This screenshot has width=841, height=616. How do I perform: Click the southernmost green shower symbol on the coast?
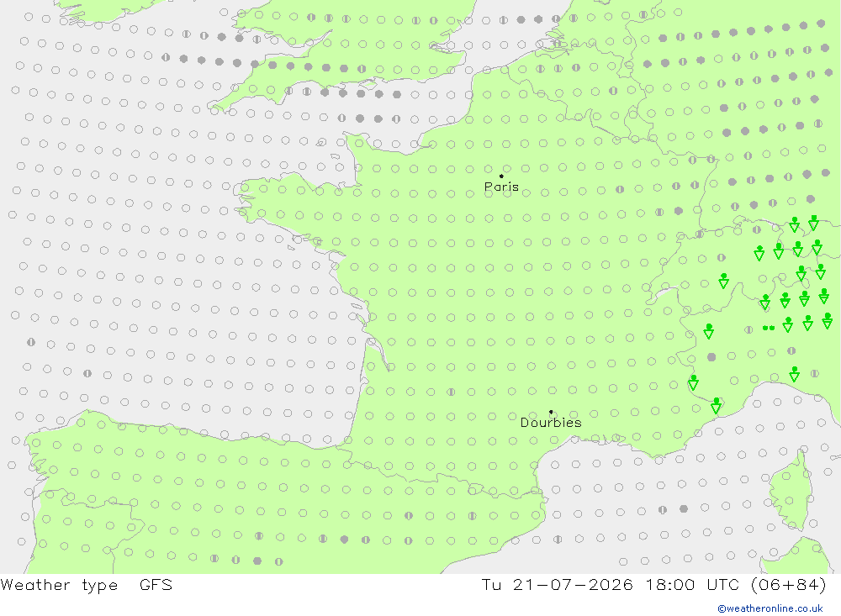pyautogui.click(x=717, y=405)
